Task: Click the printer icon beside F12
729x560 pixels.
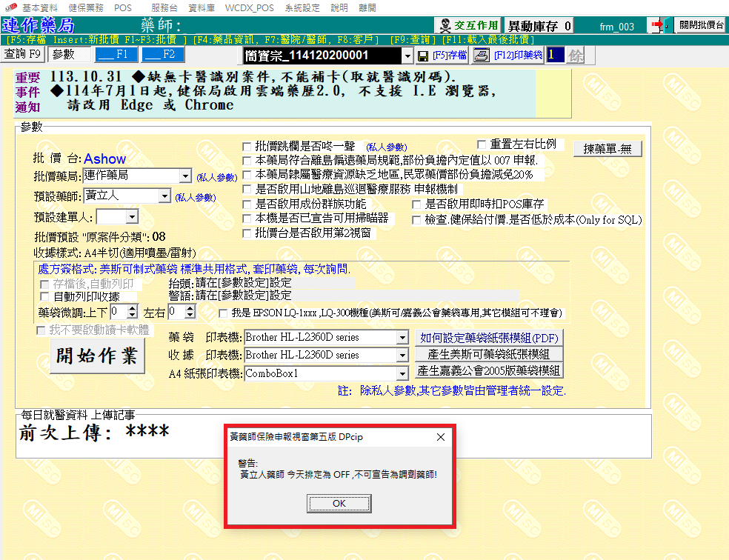Action: [x=481, y=56]
